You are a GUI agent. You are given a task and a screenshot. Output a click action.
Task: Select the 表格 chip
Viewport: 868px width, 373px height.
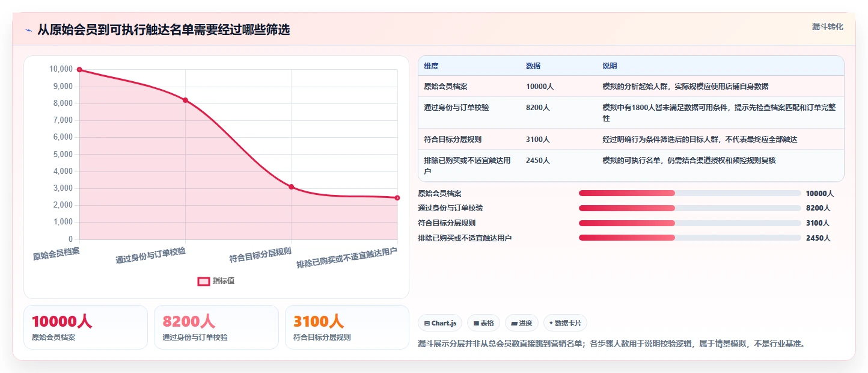click(x=483, y=323)
